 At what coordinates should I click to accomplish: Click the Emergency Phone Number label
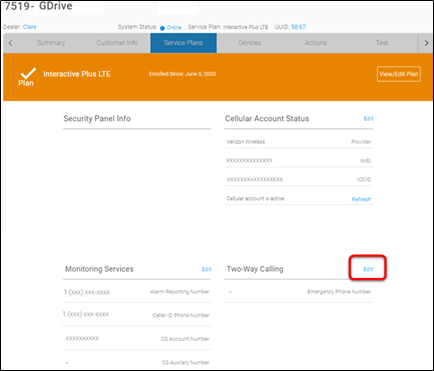click(x=339, y=292)
